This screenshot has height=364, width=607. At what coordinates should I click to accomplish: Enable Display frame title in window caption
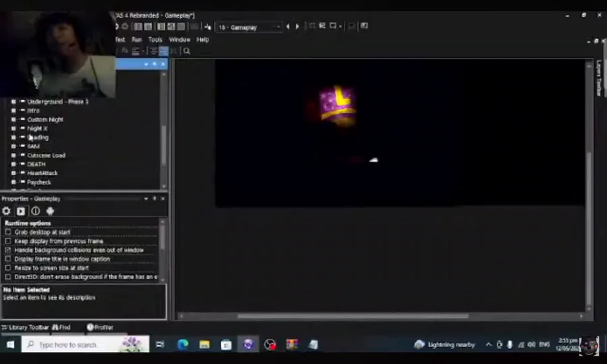pyautogui.click(x=7, y=259)
